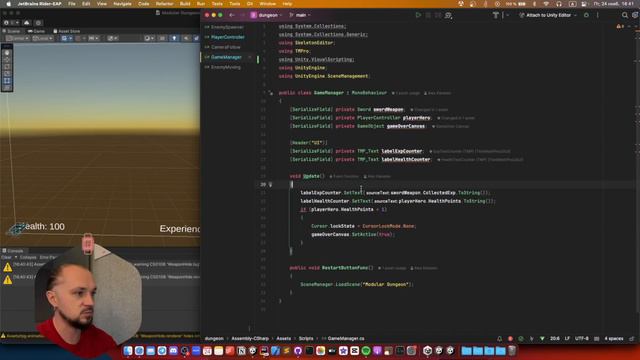This screenshot has width=640, height=360.
Task: Toggle Unity scene audio
Action: point(186,38)
